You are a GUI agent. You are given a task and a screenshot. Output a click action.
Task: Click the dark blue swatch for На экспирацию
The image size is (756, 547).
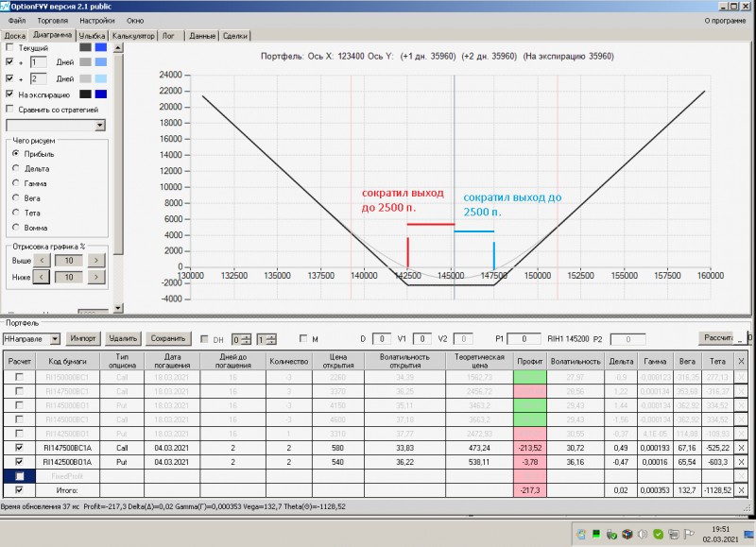point(101,94)
